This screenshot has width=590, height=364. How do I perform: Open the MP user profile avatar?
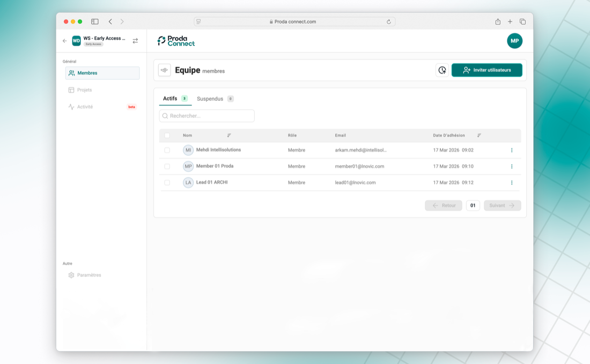click(514, 41)
